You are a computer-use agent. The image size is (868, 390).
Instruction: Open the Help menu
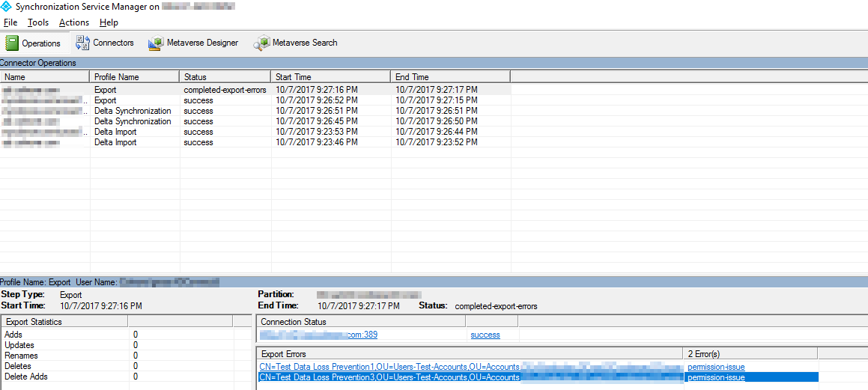[109, 22]
